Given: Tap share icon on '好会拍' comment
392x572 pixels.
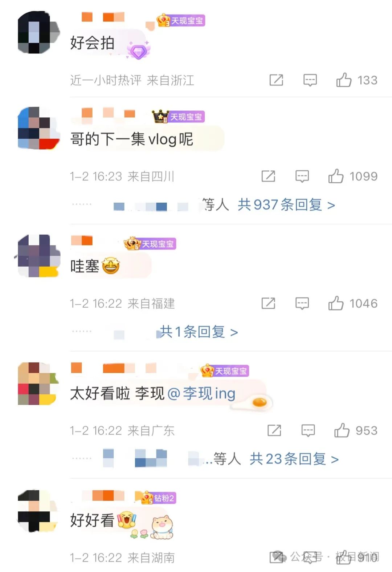Looking at the screenshot, I should point(276,80).
